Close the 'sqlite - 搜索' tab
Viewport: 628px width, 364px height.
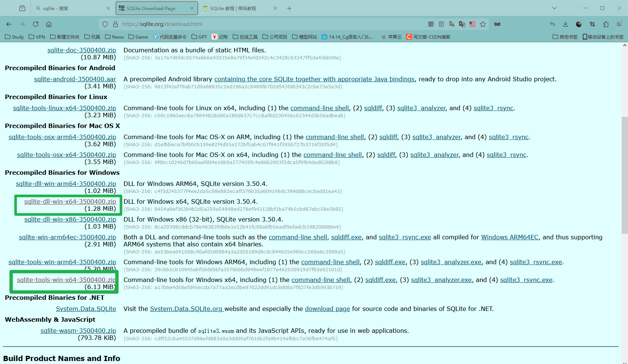point(108,8)
